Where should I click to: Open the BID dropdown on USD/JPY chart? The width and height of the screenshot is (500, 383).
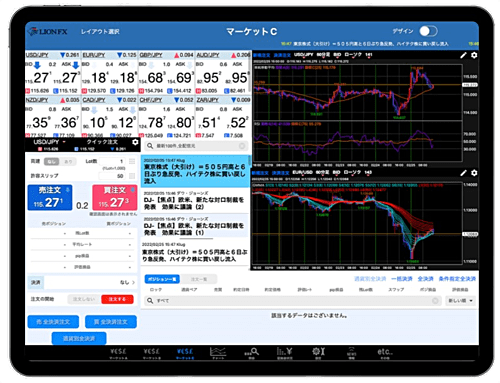point(337,54)
